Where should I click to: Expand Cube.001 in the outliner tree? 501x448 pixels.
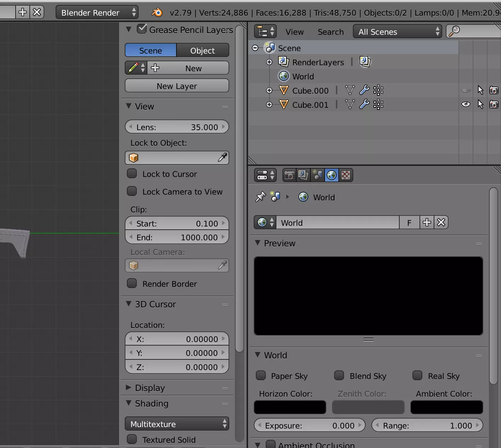[x=269, y=105]
